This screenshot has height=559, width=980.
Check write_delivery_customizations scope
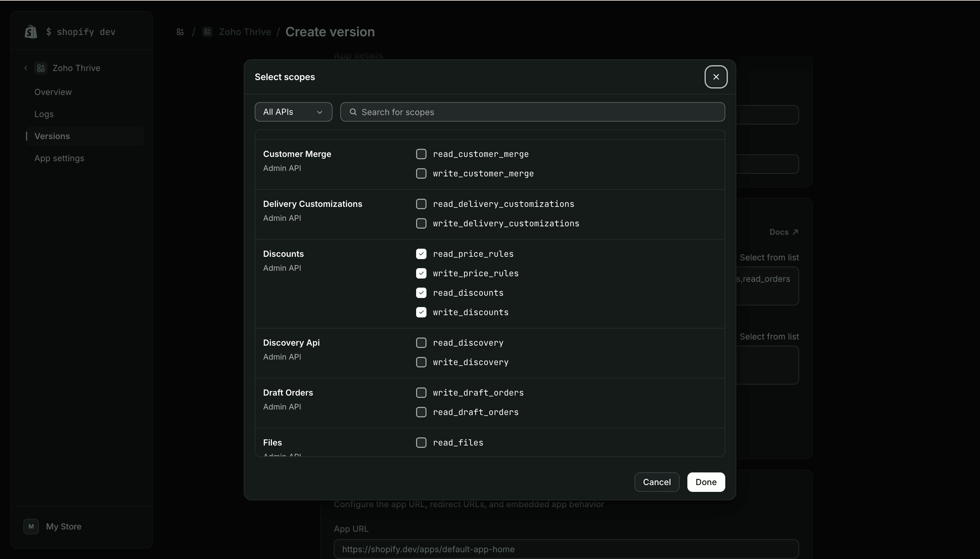coord(421,223)
